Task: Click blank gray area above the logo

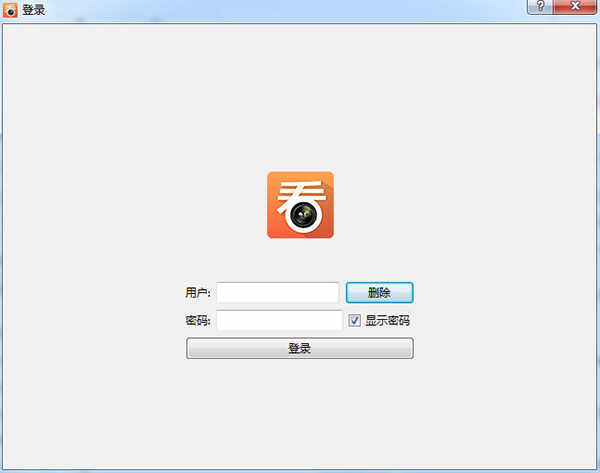Action: point(300,100)
